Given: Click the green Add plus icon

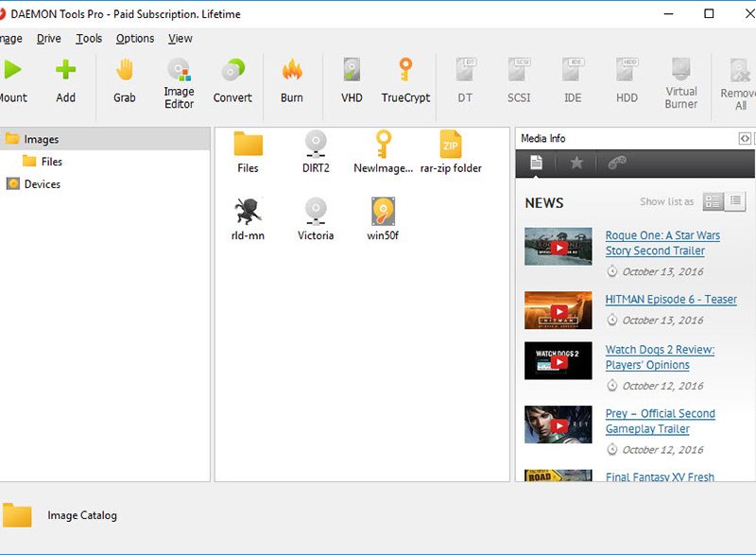Looking at the screenshot, I should click(x=65, y=70).
